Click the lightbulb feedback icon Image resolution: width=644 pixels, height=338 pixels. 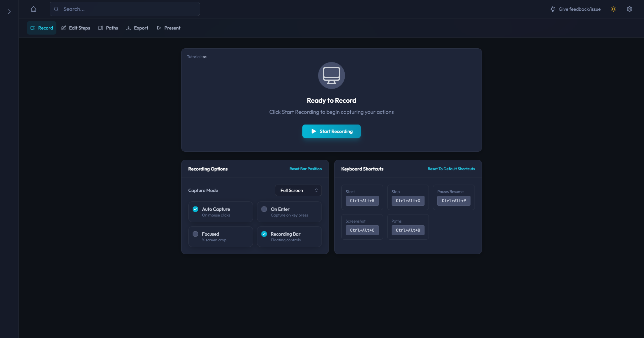click(x=553, y=9)
